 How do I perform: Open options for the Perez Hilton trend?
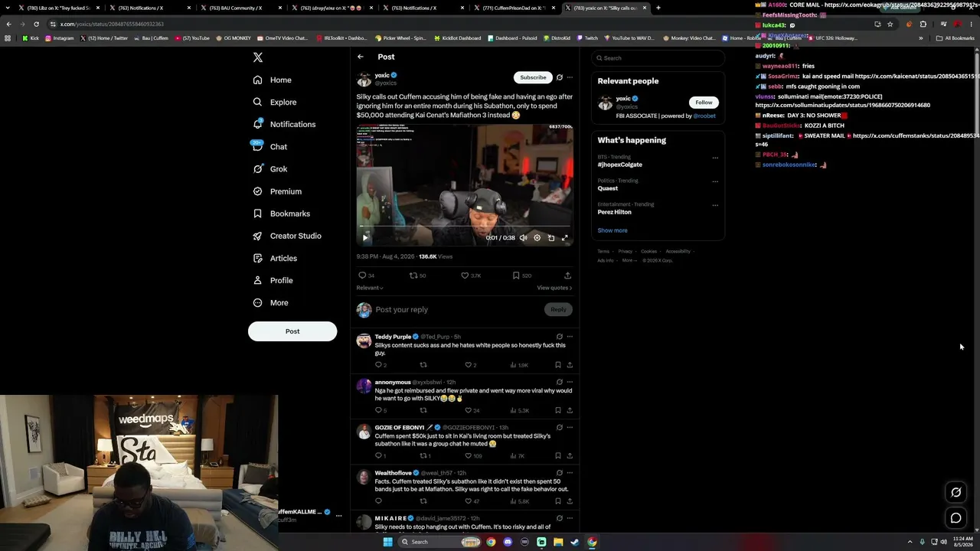[715, 205]
